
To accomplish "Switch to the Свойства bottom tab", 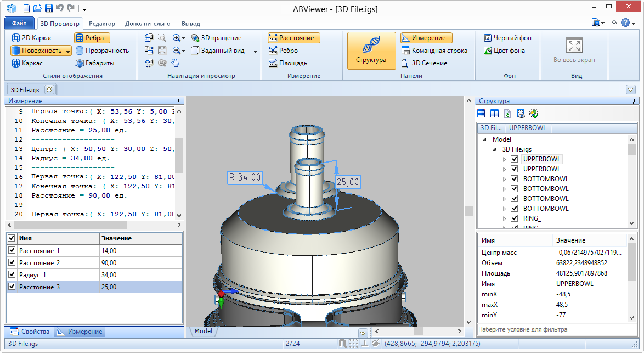I will 31,332.
